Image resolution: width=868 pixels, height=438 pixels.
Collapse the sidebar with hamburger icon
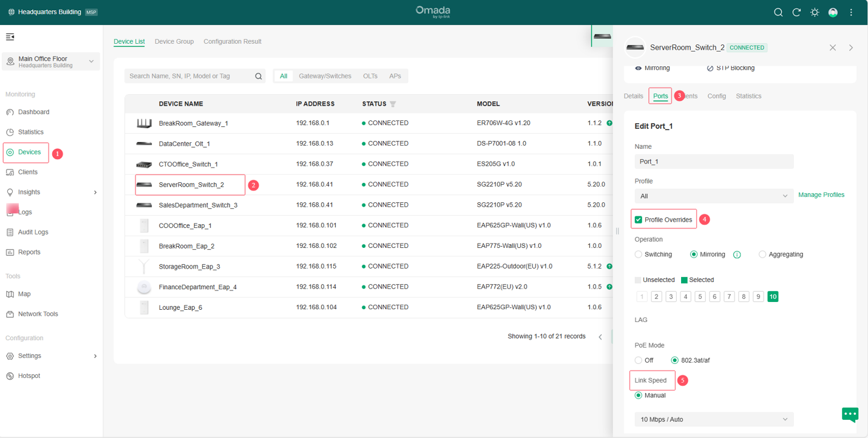pyautogui.click(x=10, y=37)
